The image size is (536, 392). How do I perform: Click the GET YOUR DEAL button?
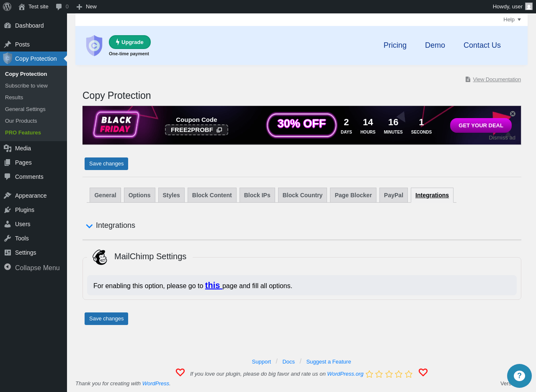(x=481, y=126)
